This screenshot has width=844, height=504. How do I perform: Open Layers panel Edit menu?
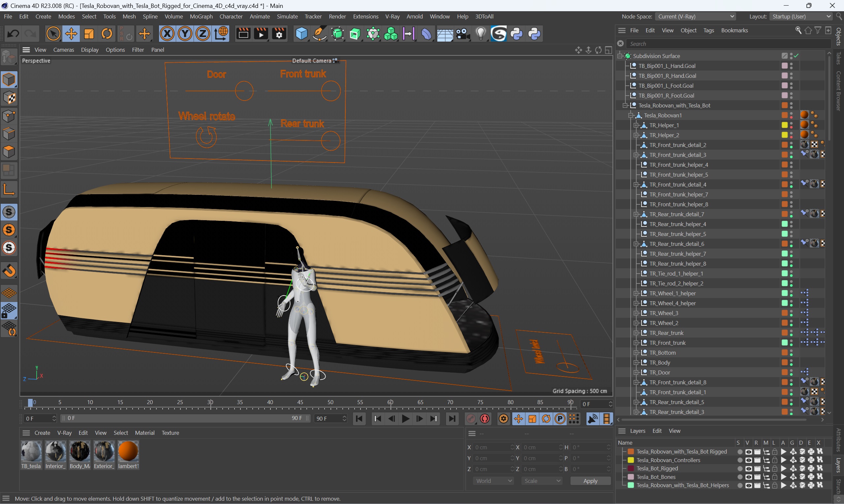coord(657,430)
